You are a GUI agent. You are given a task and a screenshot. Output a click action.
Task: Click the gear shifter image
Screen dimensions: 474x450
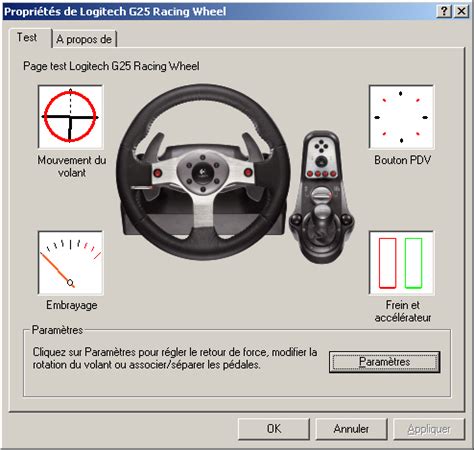pyautogui.click(x=321, y=197)
